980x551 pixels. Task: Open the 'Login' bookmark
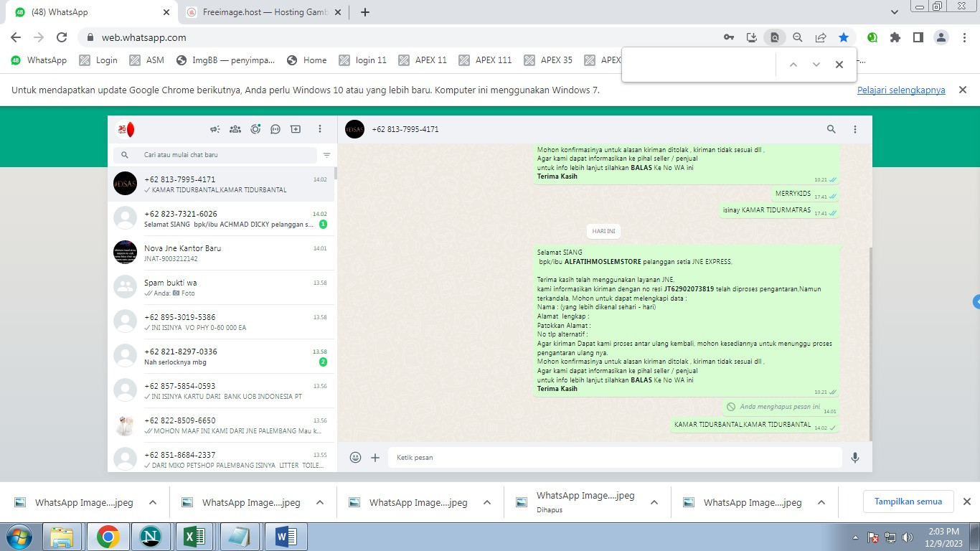[x=98, y=60]
